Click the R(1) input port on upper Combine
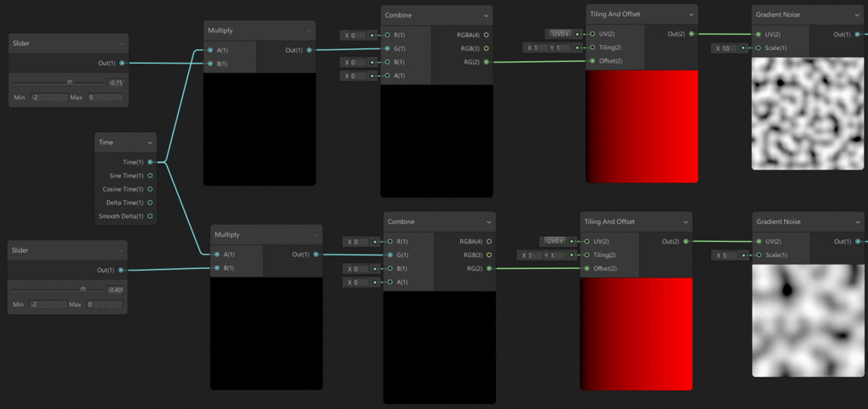Image resolution: width=868 pixels, height=409 pixels. click(x=387, y=35)
